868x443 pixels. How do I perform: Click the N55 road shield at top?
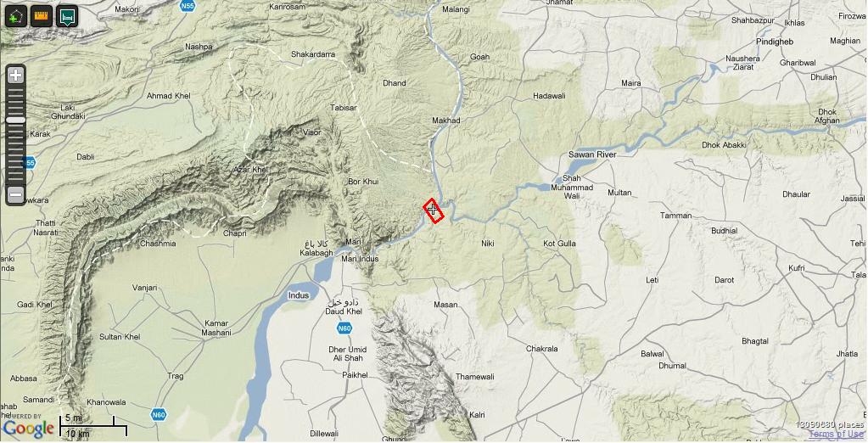pos(188,6)
